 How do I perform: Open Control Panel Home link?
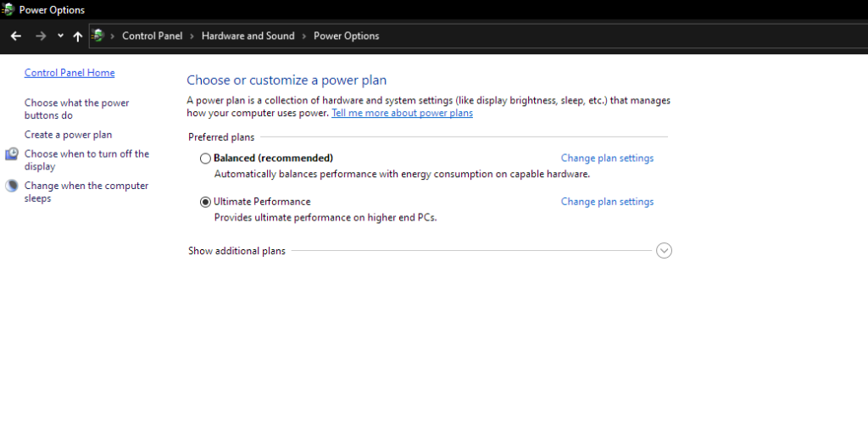[x=70, y=73]
